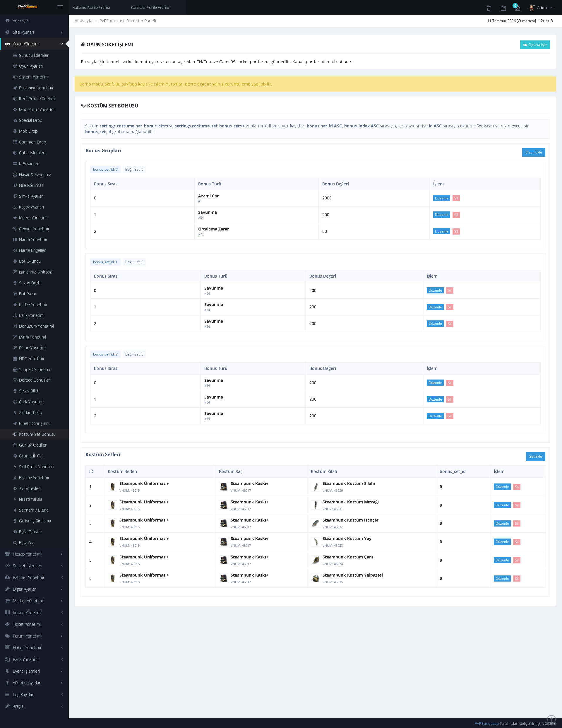Click the Oyuna İşle button
Image resolution: width=562 pixels, height=728 pixels.
535,45
